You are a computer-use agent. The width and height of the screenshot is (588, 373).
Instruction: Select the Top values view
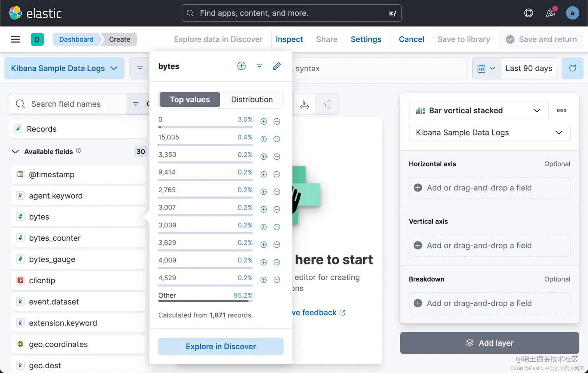(x=190, y=100)
